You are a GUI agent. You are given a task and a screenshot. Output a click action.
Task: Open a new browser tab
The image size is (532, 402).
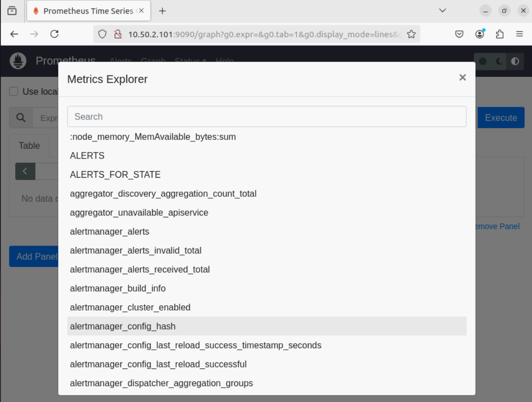click(162, 11)
